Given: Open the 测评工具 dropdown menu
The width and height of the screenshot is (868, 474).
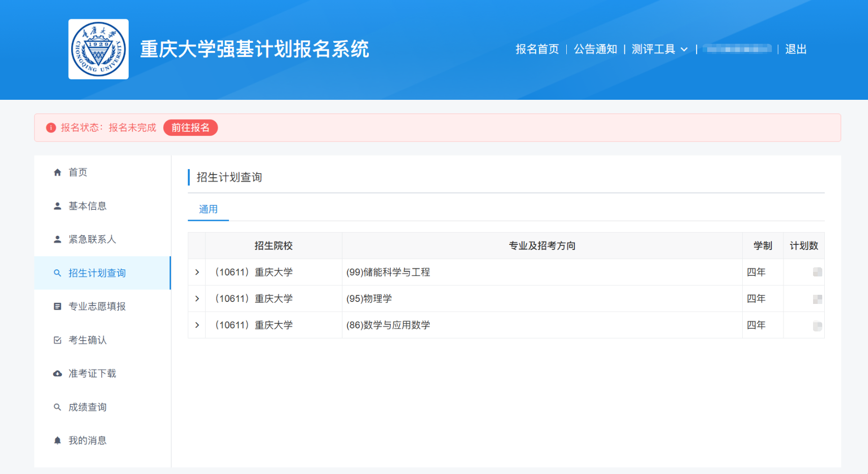Looking at the screenshot, I should pos(660,49).
